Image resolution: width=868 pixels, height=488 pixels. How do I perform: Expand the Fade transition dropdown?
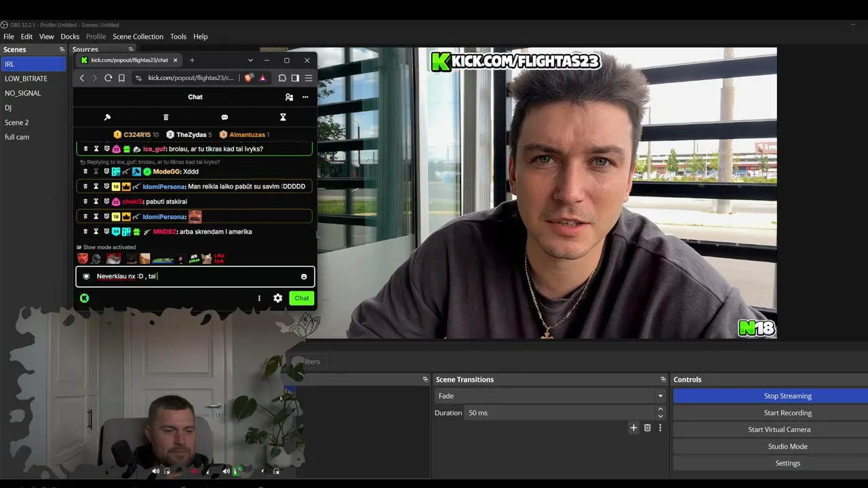point(660,396)
